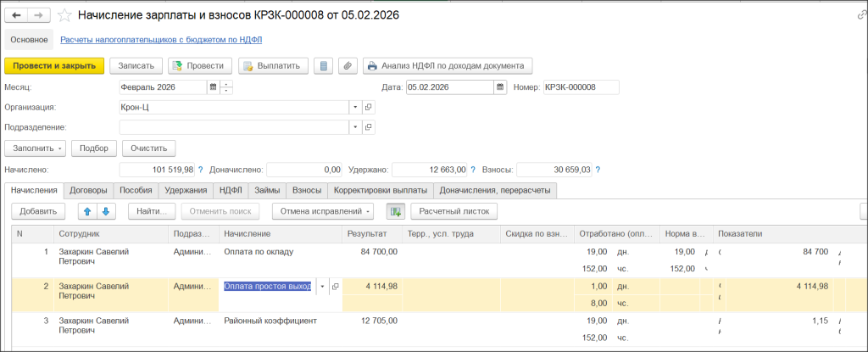Open the Удержания tab

(x=186, y=191)
